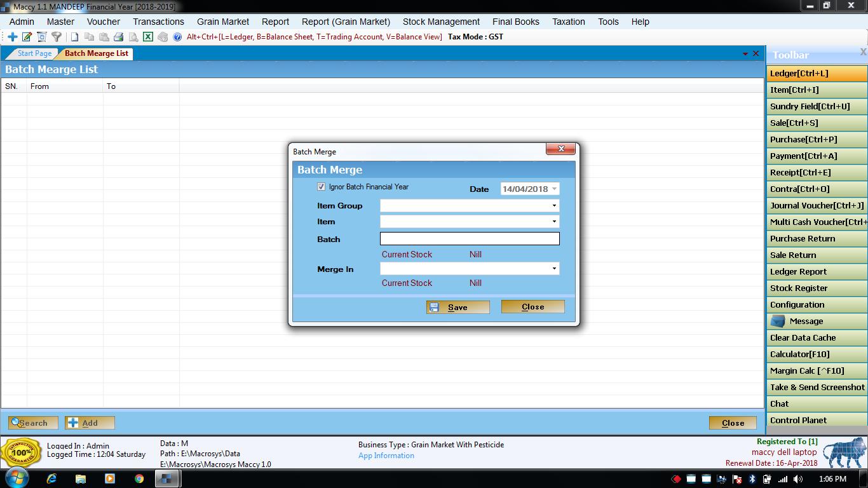Open the Transactions menu
The height and width of the screenshot is (488, 868).
158,22
